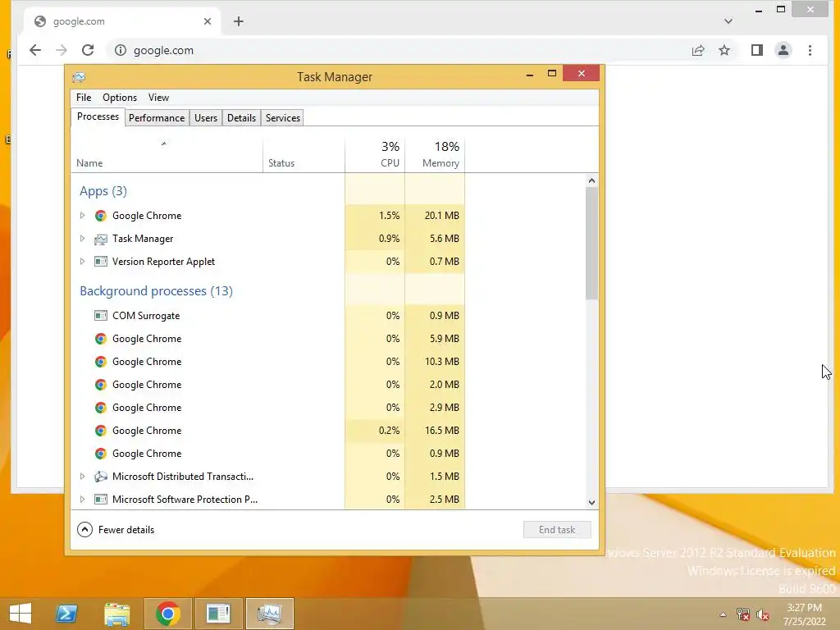Switch to the Users tab

[206, 118]
